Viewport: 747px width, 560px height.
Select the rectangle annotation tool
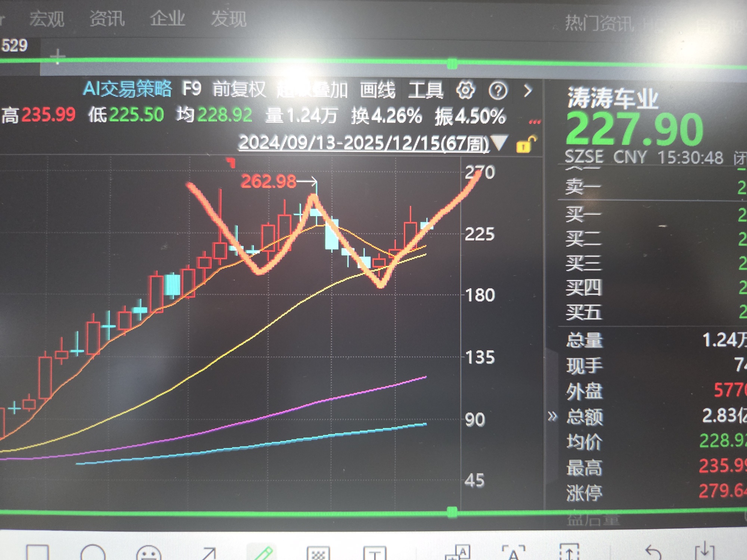click(x=37, y=553)
